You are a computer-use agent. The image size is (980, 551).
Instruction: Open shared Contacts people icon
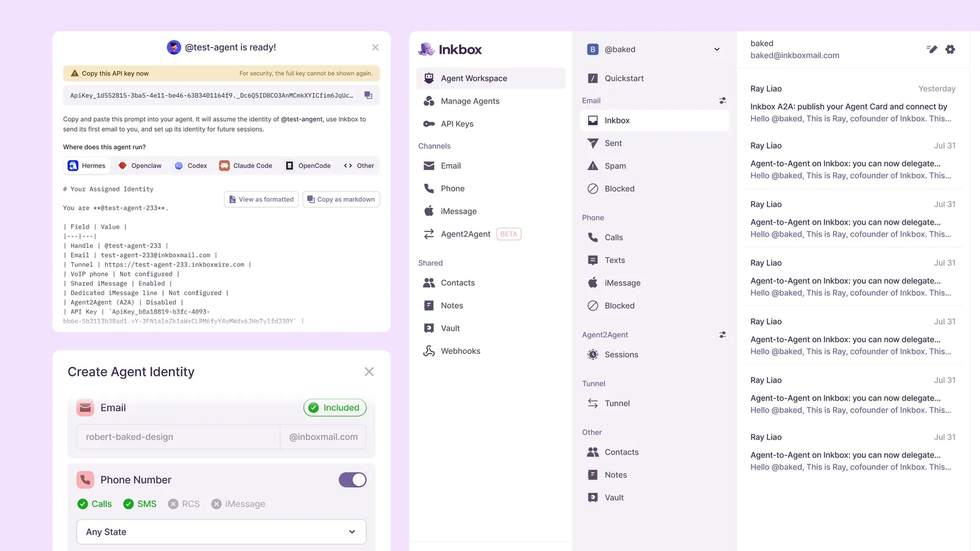click(x=429, y=283)
